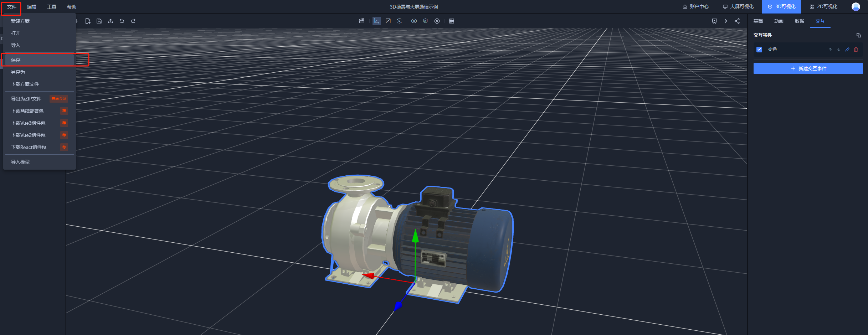Select the 3D可视化 tab

click(x=781, y=7)
